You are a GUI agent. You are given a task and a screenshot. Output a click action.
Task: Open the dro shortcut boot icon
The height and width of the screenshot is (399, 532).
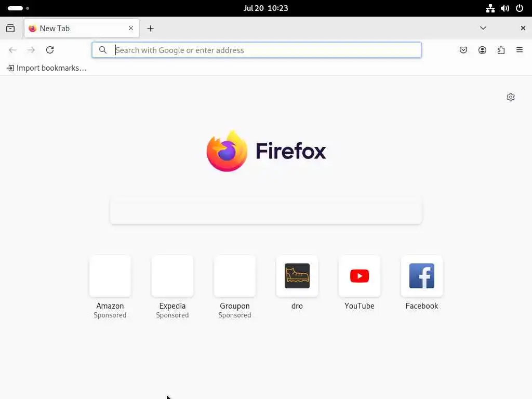coord(297,276)
